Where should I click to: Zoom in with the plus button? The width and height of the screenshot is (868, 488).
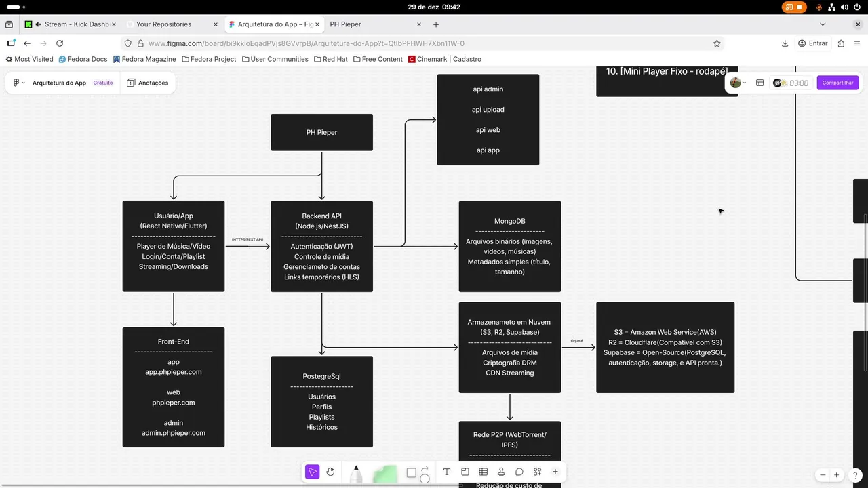coord(837,475)
